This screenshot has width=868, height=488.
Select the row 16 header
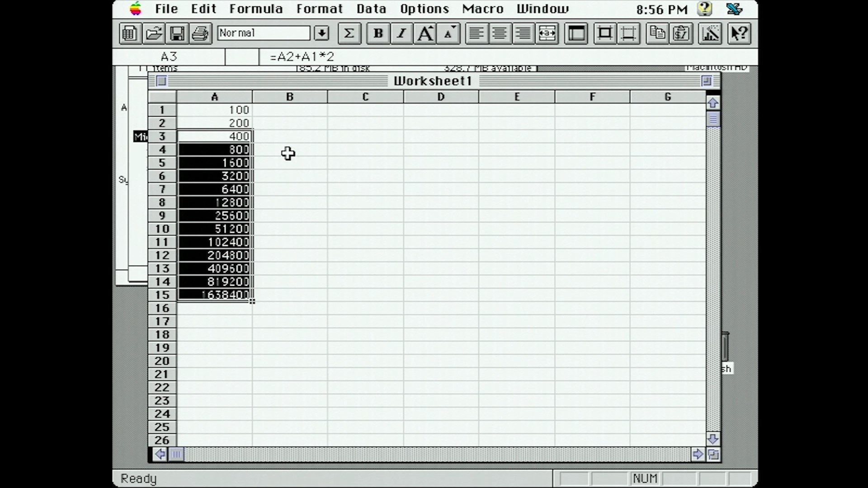pyautogui.click(x=162, y=308)
